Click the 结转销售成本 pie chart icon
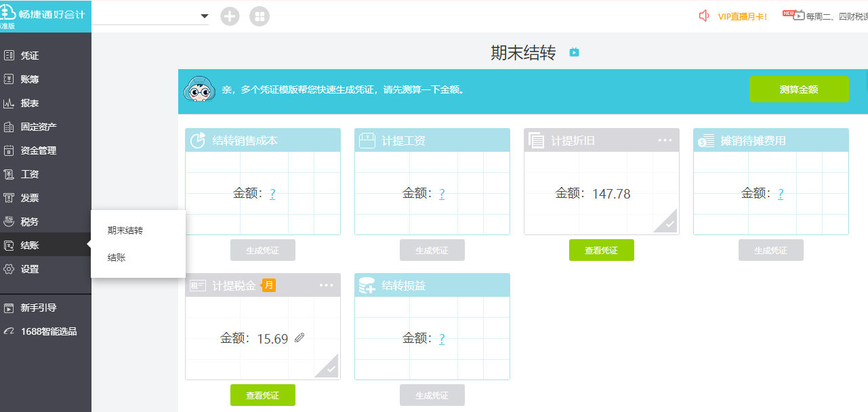 [197, 140]
